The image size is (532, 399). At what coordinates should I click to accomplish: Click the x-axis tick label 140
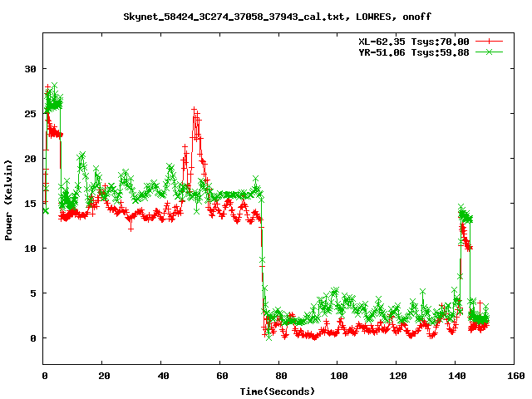[x=457, y=376]
